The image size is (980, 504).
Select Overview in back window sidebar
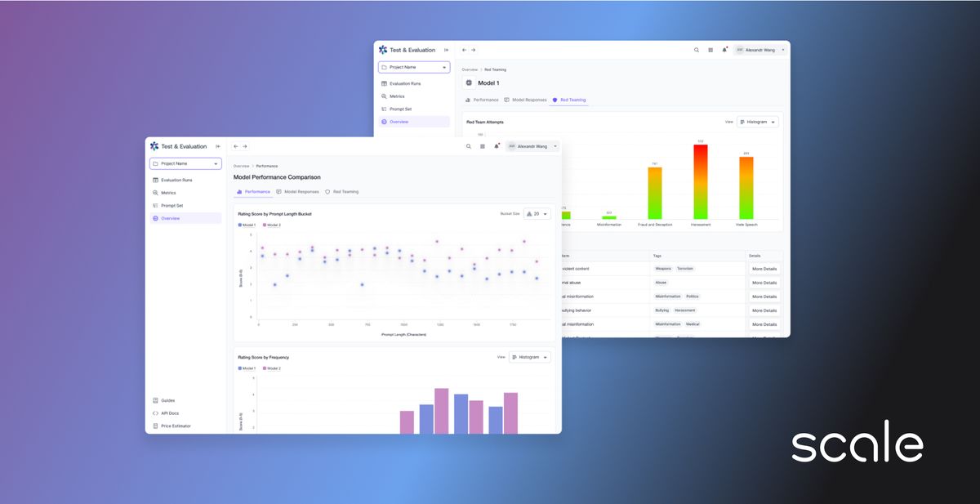coord(414,122)
